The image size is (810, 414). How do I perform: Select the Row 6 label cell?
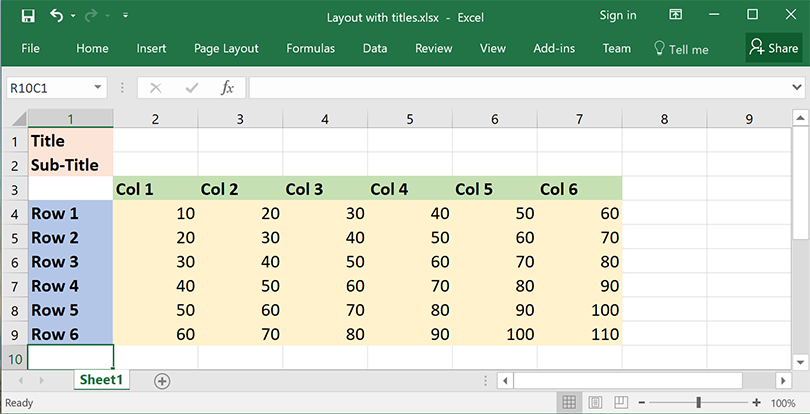click(70, 334)
